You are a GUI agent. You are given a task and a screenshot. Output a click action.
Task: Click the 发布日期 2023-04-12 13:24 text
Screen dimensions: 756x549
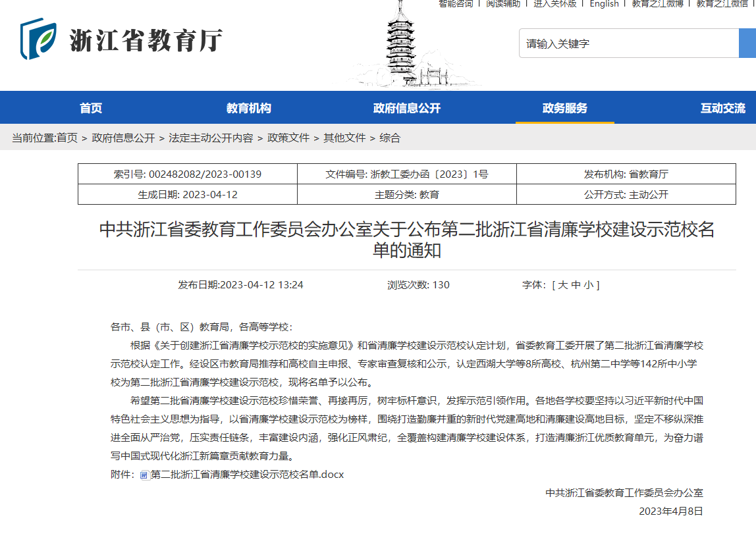click(x=240, y=285)
